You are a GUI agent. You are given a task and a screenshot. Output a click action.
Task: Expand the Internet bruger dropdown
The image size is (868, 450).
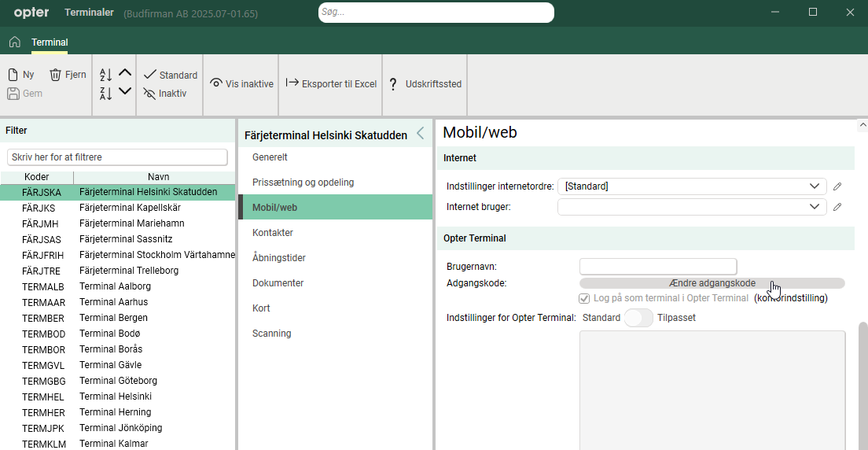(815, 207)
